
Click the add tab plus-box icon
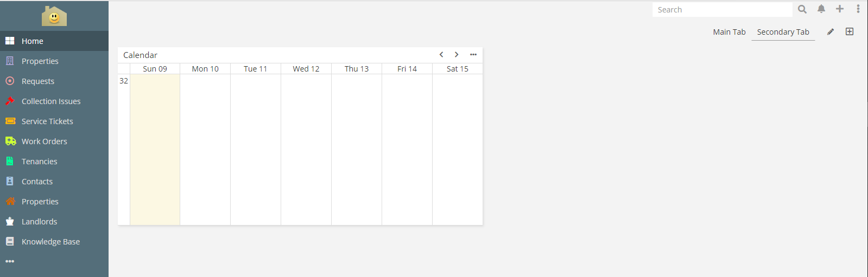[850, 32]
